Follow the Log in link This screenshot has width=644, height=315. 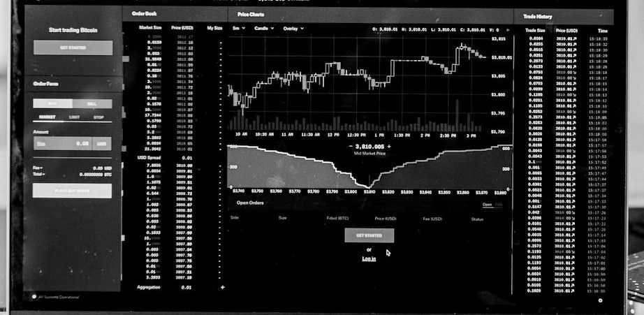click(369, 258)
